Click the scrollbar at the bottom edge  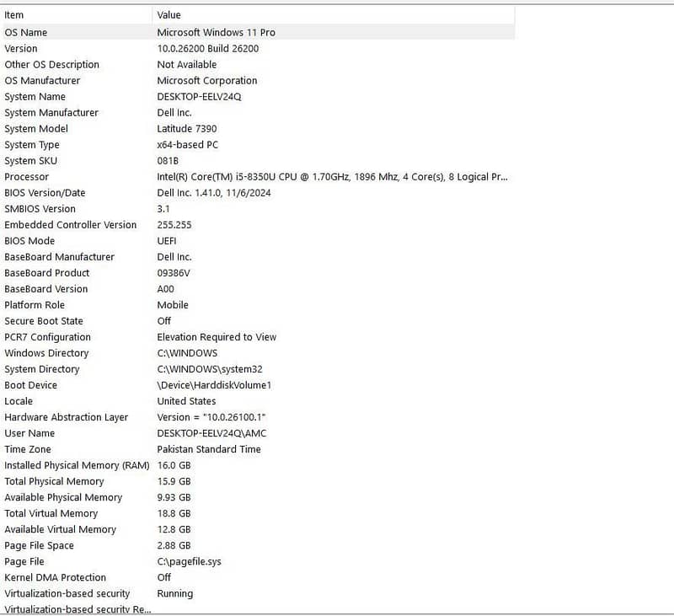pyautogui.click(x=253, y=613)
